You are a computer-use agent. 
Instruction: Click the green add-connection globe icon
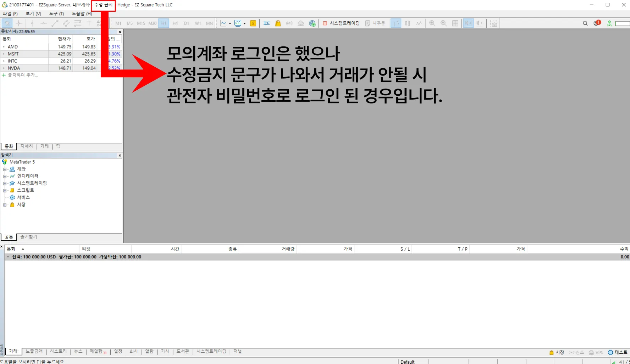pos(312,23)
